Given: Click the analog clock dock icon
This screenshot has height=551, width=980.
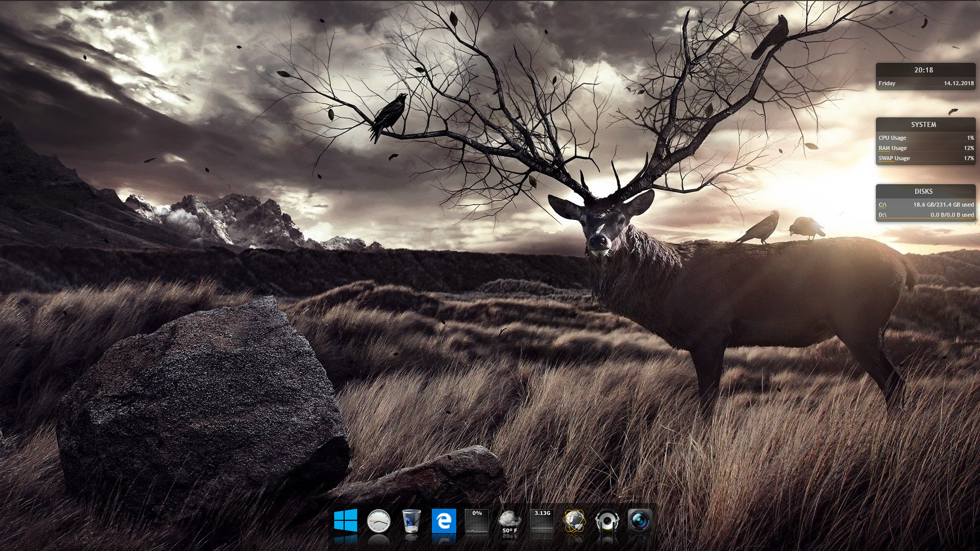Looking at the screenshot, I should (x=378, y=521).
